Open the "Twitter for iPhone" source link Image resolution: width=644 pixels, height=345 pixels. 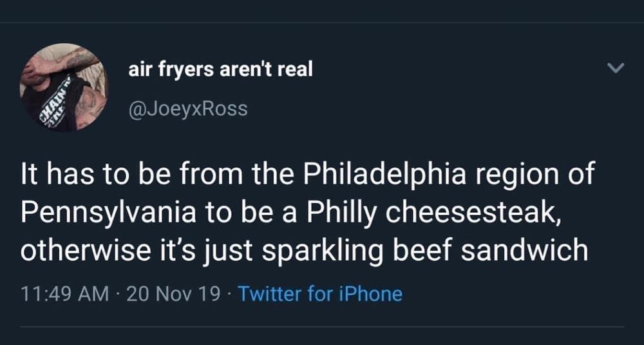320,294
